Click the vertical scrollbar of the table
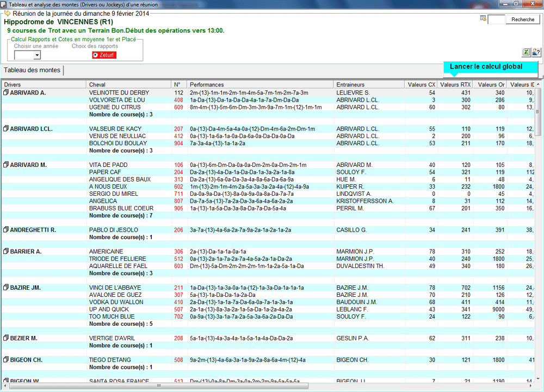 539,217
